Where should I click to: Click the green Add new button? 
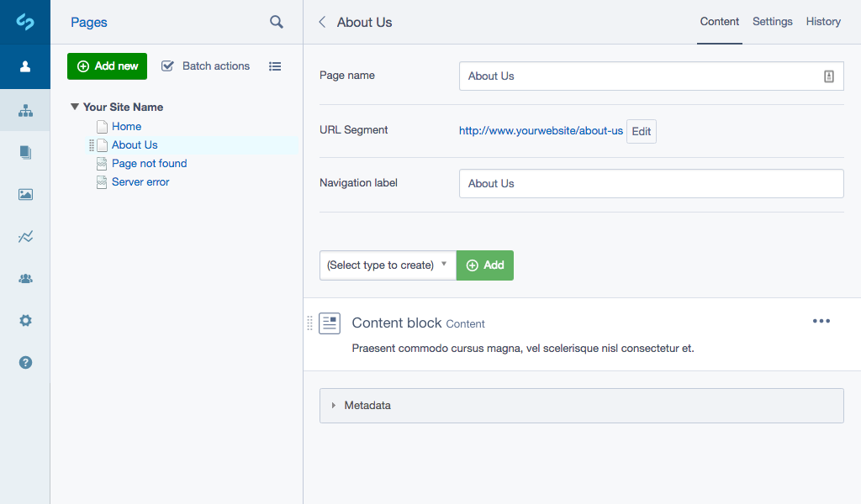click(x=107, y=66)
